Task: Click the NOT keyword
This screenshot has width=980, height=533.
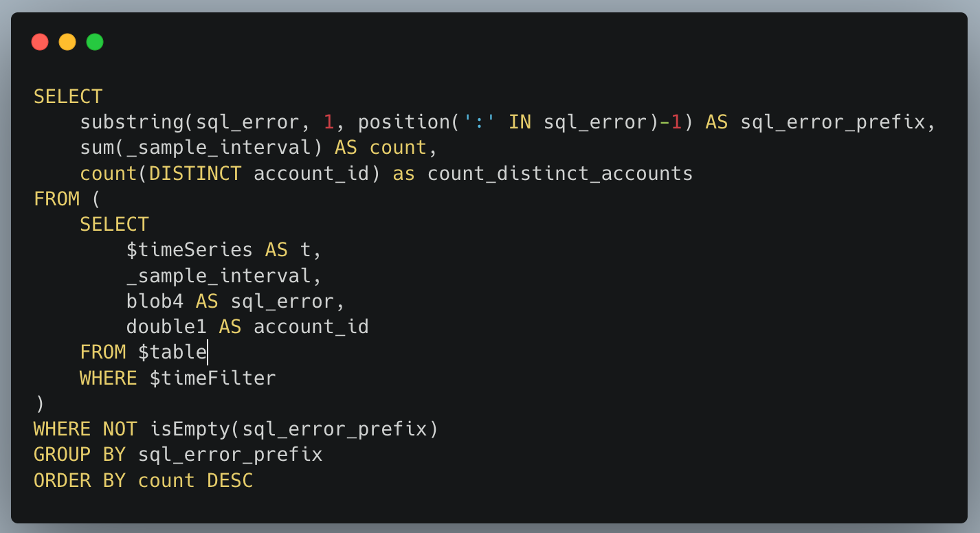Action: click(120, 429)
